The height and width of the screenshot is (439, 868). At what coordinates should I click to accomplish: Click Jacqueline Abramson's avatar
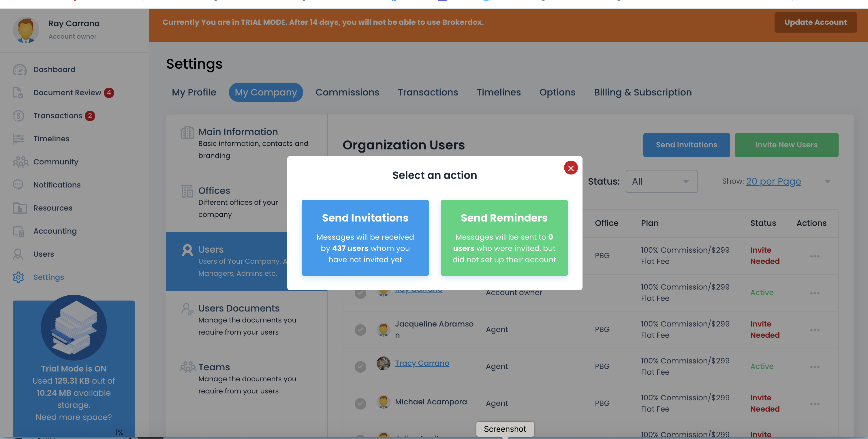[x=383, y=330]
